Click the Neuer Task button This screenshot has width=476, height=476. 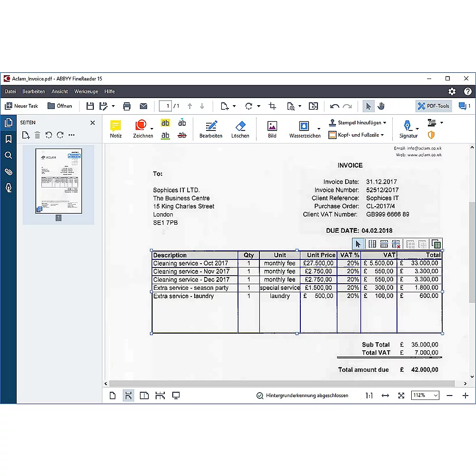(21, 106)
